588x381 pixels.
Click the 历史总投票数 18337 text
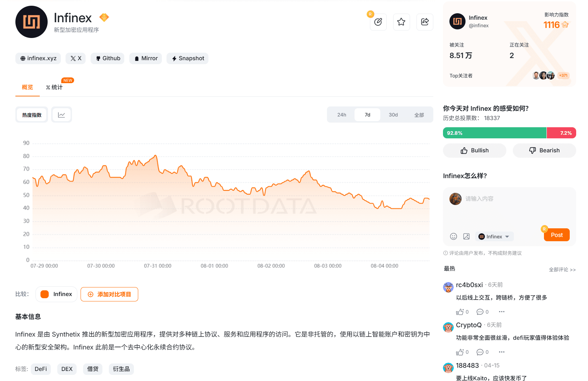[x=471, y=118]
